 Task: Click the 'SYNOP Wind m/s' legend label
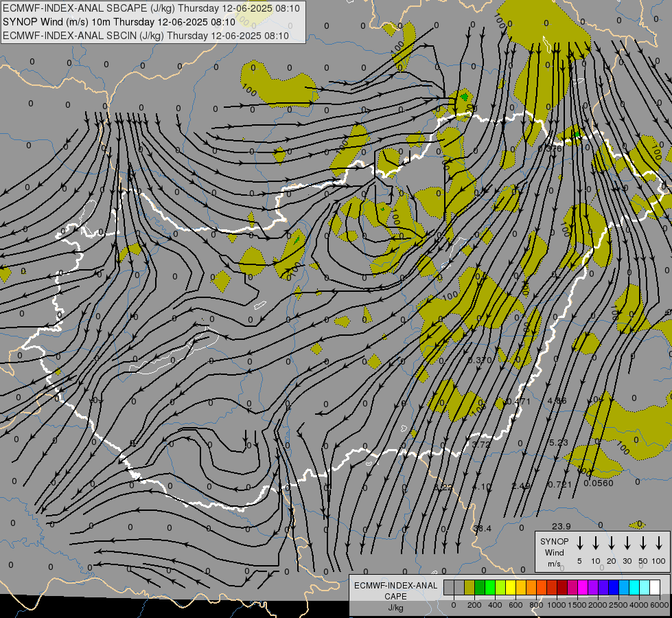pyautogui.click(x=554, y=552)
